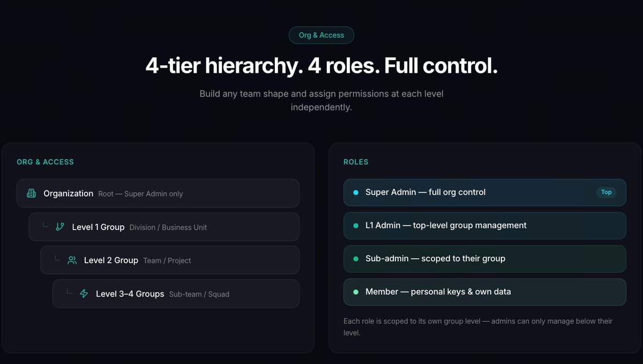Select the Member role card
Screen dimensions: 643x364
pos(485,292)
